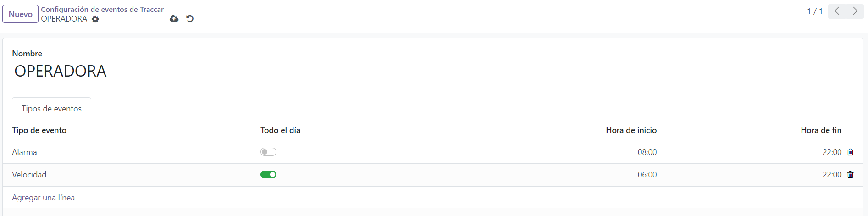Delete the Velocidad row with trash icon
The width and height of the screenshot is (868, 216).
click(x=851, y=175)
